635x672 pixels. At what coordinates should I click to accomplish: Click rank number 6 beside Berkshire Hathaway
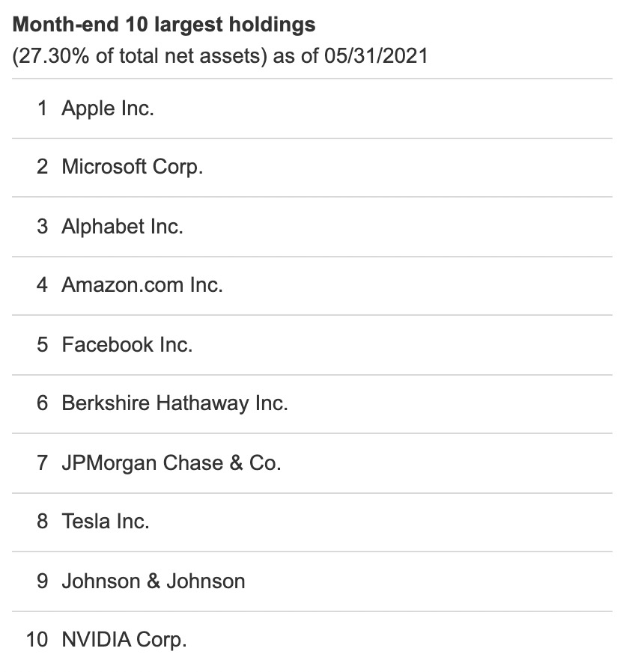coord(43,403)
